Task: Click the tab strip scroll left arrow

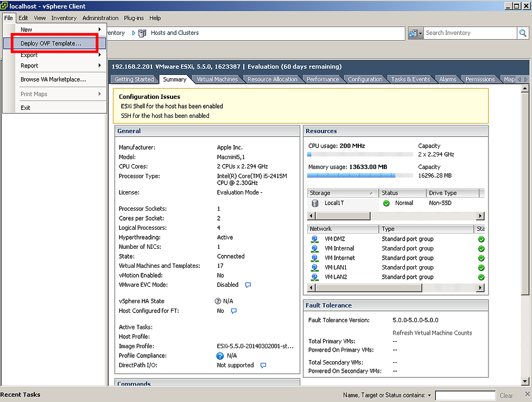Action: [519, 79]
